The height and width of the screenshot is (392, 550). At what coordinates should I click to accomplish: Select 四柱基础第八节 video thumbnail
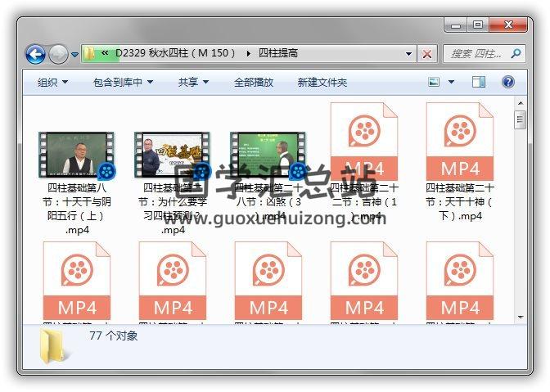point(77,155)
